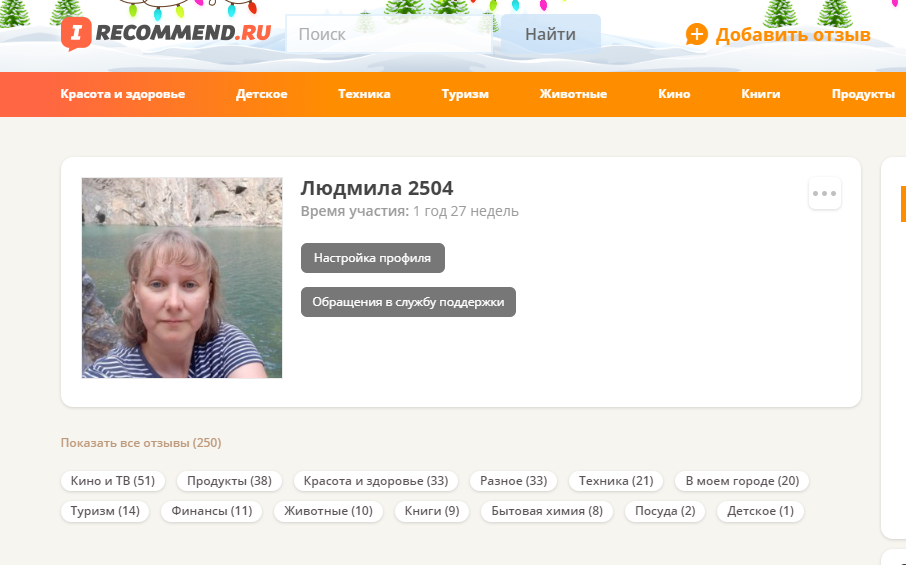Image resolution: width=906 pixels, height=565 pixels.
Task: Open the Техника menu category
Action: coord(364,94)
